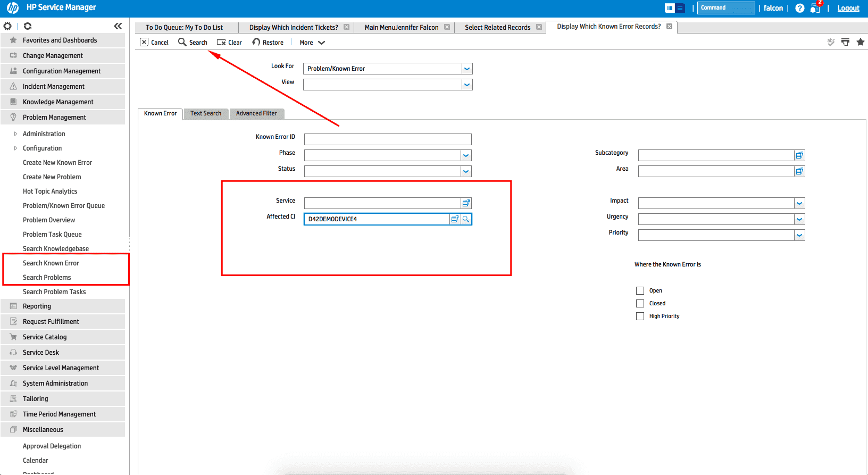Close the Select Related Records tab
Viewport: 868px width, 475px height.
click(x=539, y=27)
